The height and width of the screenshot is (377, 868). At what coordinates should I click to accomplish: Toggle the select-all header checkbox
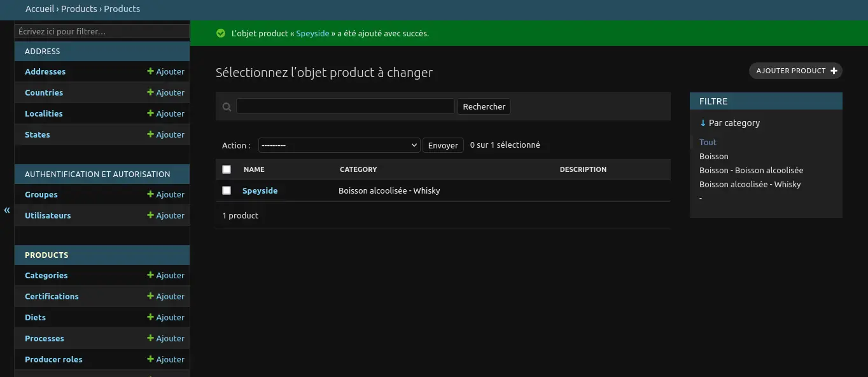click(x=227, y=169)
